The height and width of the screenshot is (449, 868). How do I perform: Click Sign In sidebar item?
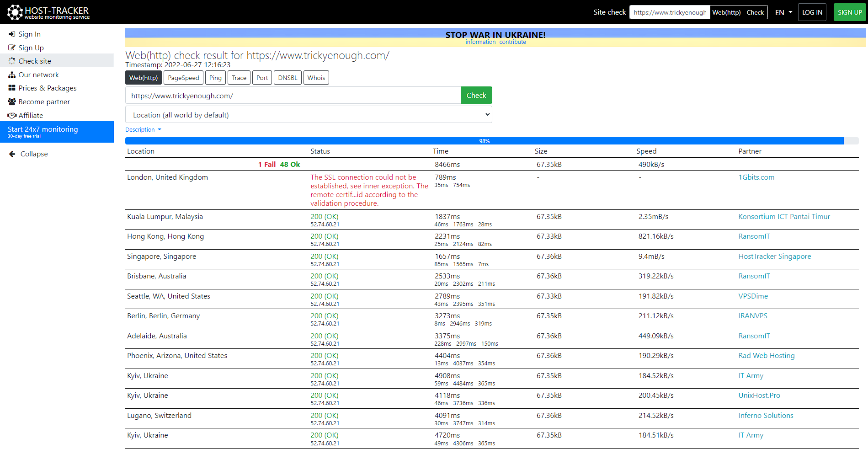tap(57, 34)
